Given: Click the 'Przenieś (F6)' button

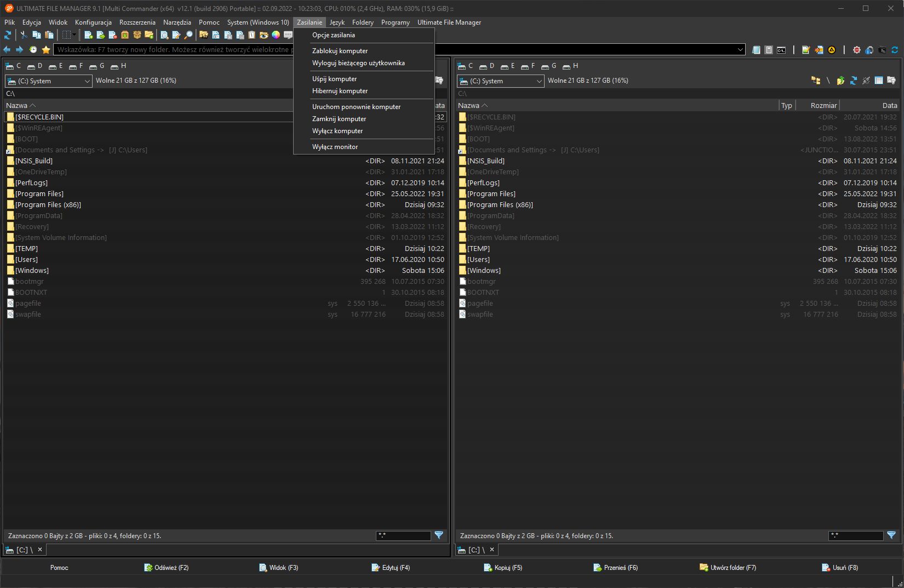Looking at the screenshot, I should 616,568.
